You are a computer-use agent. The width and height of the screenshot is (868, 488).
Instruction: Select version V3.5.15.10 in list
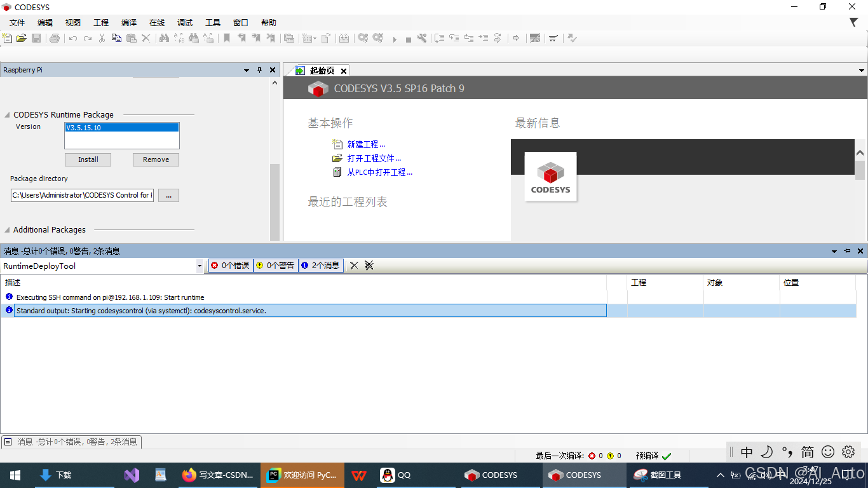[122, 128]
